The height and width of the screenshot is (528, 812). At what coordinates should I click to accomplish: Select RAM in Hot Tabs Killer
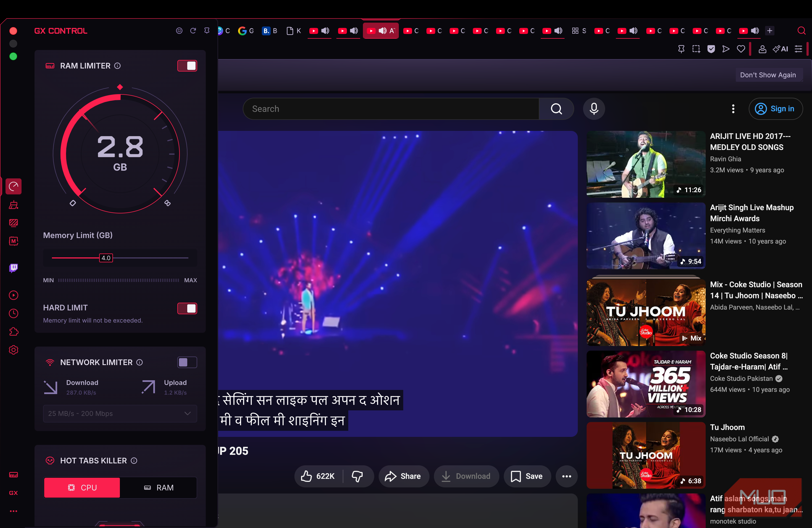click(158, 487)
